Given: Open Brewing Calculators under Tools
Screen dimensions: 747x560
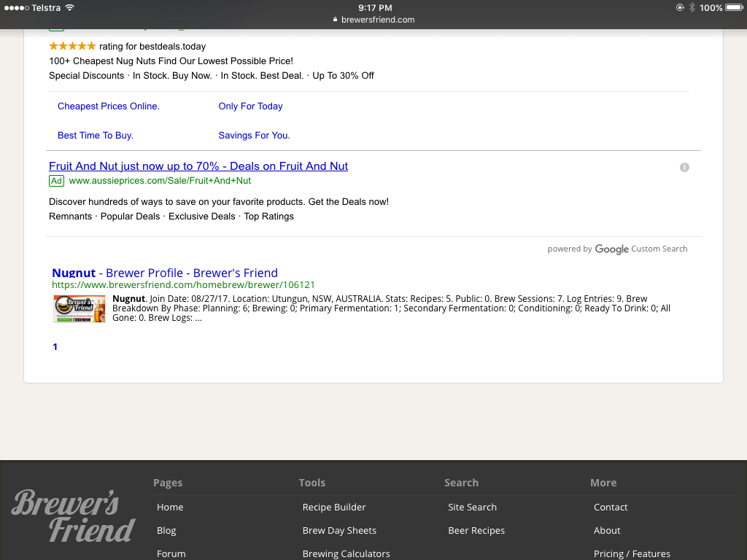Looking at the screenshot, I should tap(347, 554).
